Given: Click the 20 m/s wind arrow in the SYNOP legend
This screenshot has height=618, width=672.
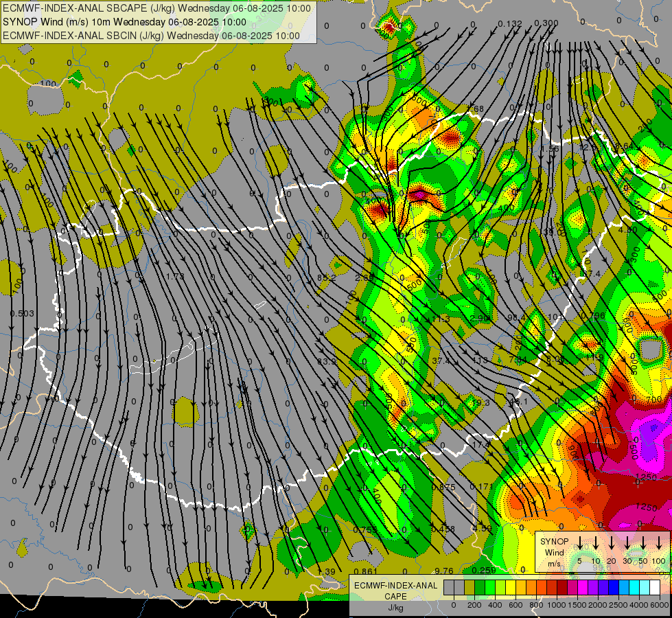Looking at the screenshot, I should click(611, 543).
